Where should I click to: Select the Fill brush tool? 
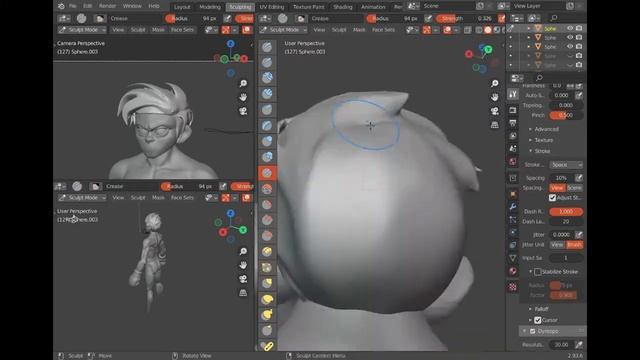tap(267, 220)
